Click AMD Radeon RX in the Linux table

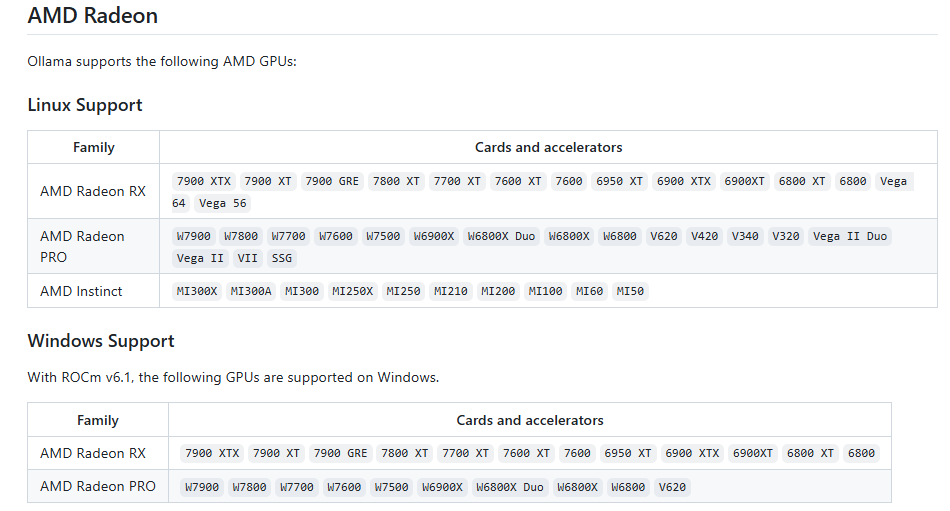(x=93, y=191)
